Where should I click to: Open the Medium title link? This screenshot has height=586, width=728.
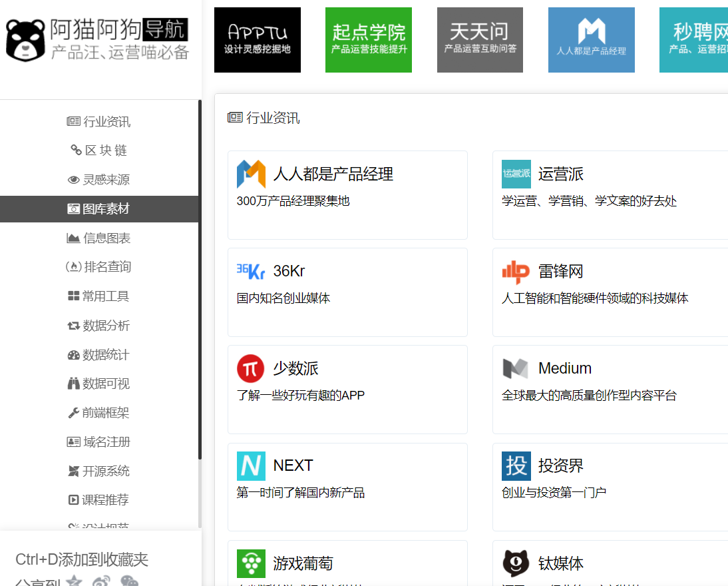pos(564,368)
